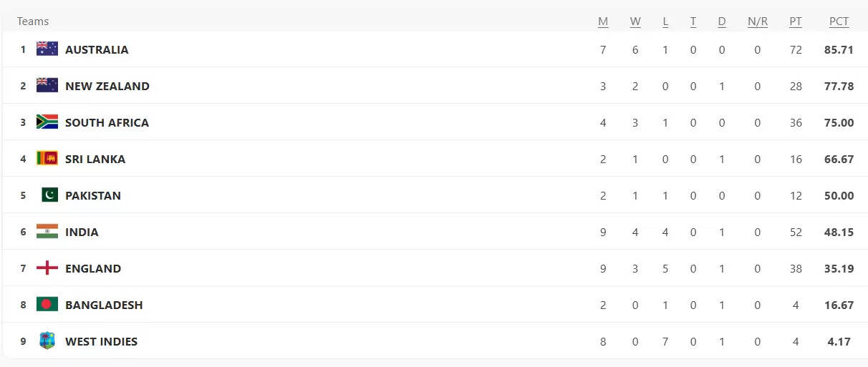868x367 pixels.
Task: Click the Bangladesh flag icon
Action: 47,305
